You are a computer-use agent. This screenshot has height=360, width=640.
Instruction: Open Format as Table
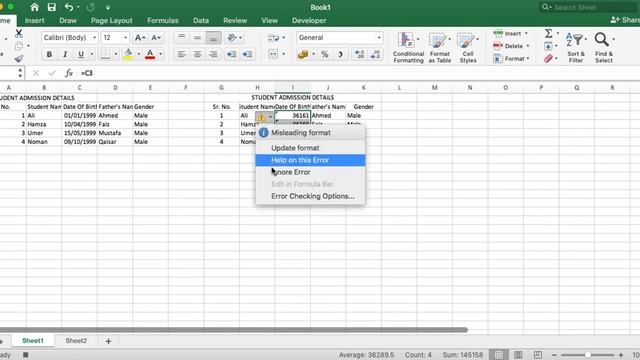[x=440, y=48]
